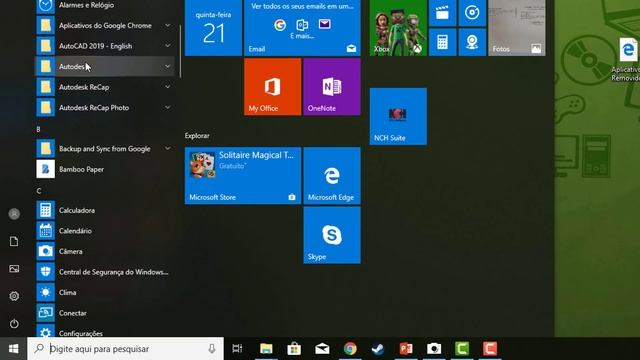Open the webcam small tile
Viewport: 640px width, 360px height.
pos(472,42)
